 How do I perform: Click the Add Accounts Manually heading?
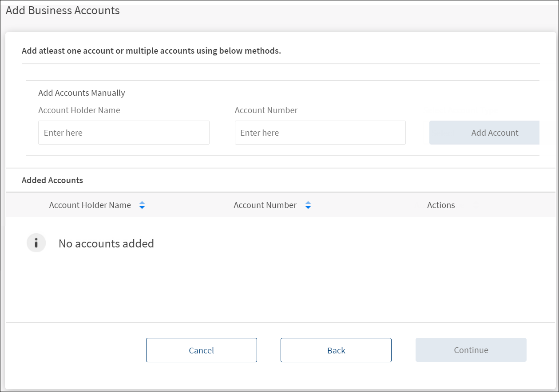[x=82, y=93]
